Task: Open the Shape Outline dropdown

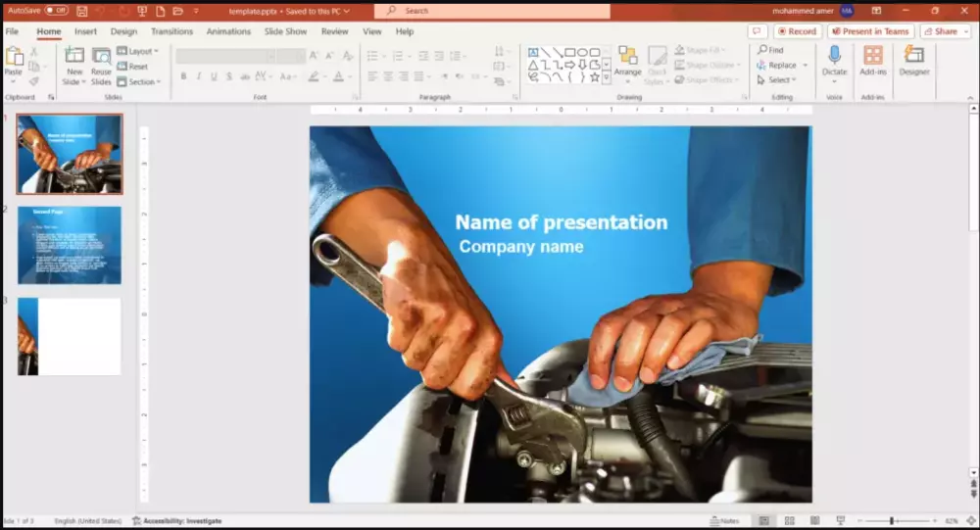Action: 708,65
